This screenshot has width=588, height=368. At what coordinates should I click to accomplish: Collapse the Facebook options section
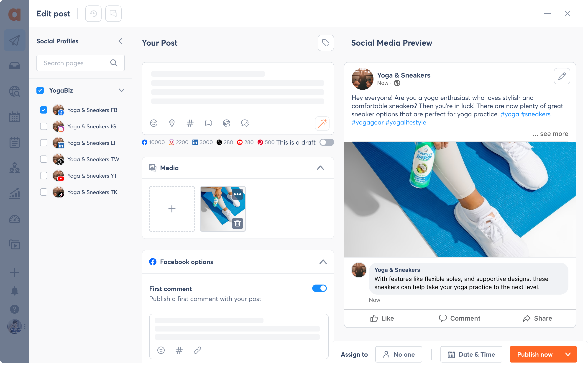click(x=322, y=262)
